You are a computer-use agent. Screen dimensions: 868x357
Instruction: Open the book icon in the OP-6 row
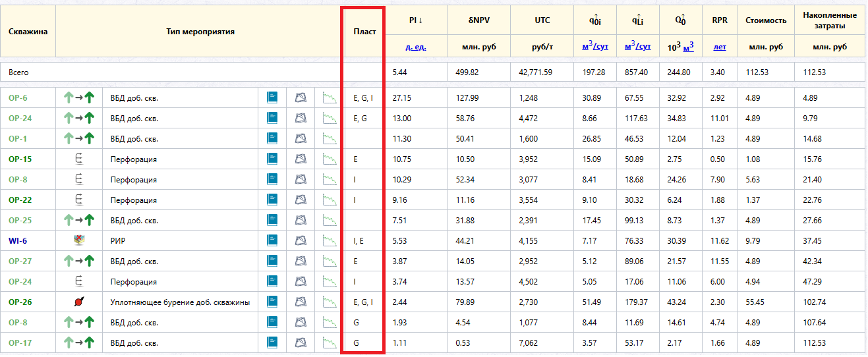[272, 97]
